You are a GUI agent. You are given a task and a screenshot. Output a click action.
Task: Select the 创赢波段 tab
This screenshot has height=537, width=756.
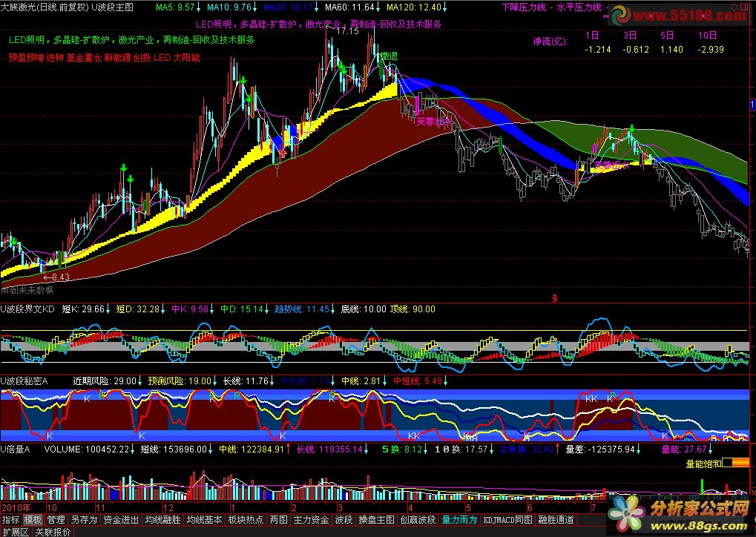(418, 520)
